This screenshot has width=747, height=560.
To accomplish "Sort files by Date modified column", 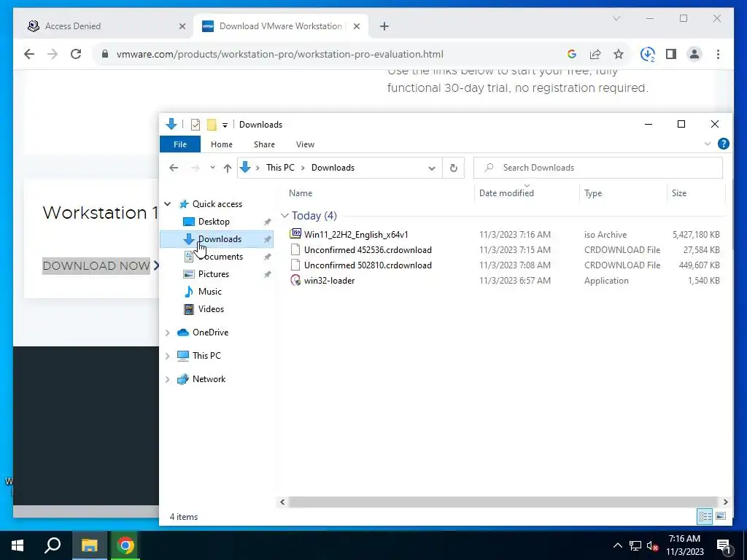I will [x=506, y=192].
